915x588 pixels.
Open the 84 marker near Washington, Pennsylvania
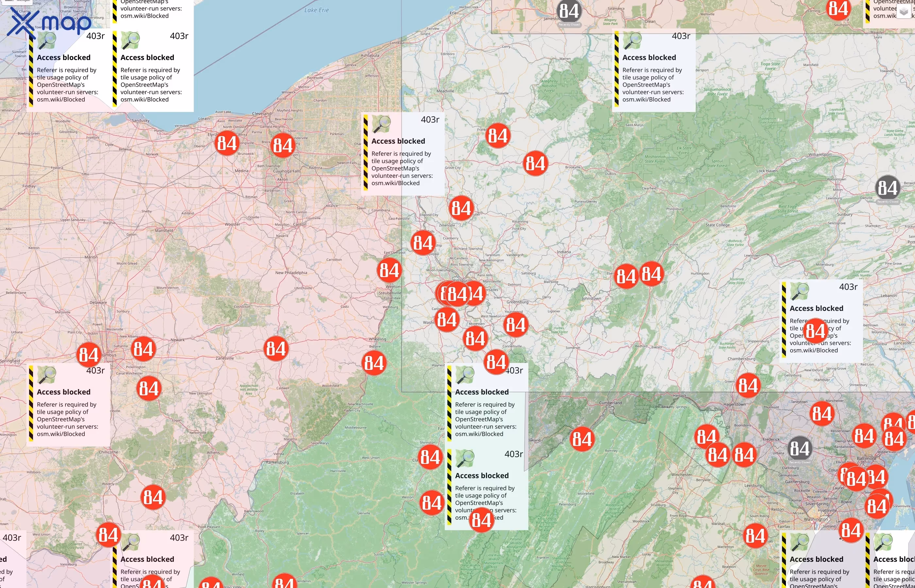click(x=447, y=319)
